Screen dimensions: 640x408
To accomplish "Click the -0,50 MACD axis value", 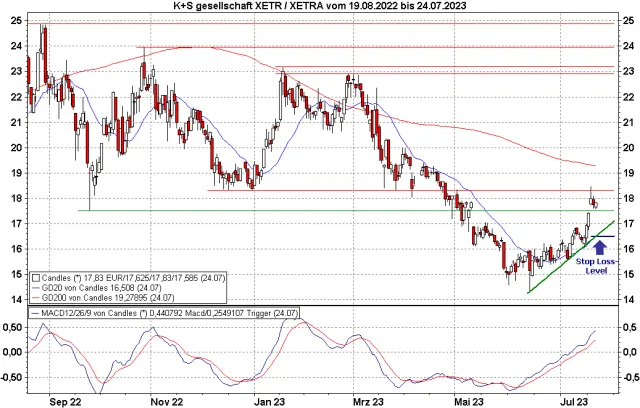I will [12, 377].
